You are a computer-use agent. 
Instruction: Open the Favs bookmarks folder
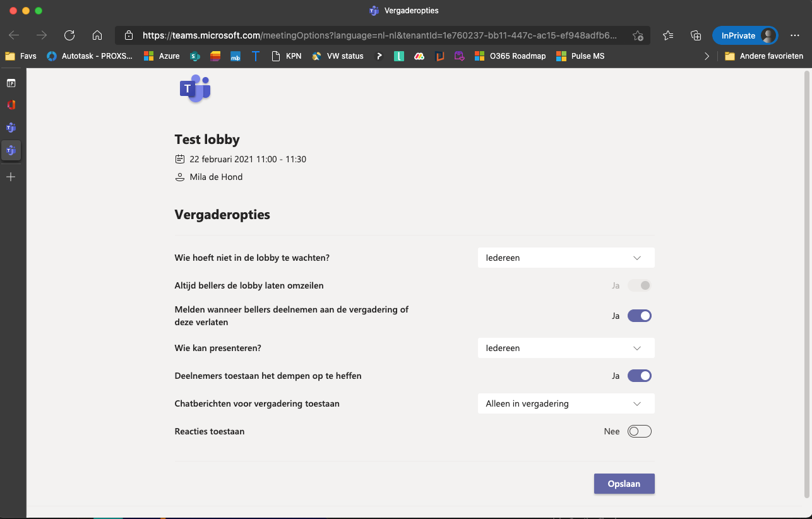coord(21,56)
